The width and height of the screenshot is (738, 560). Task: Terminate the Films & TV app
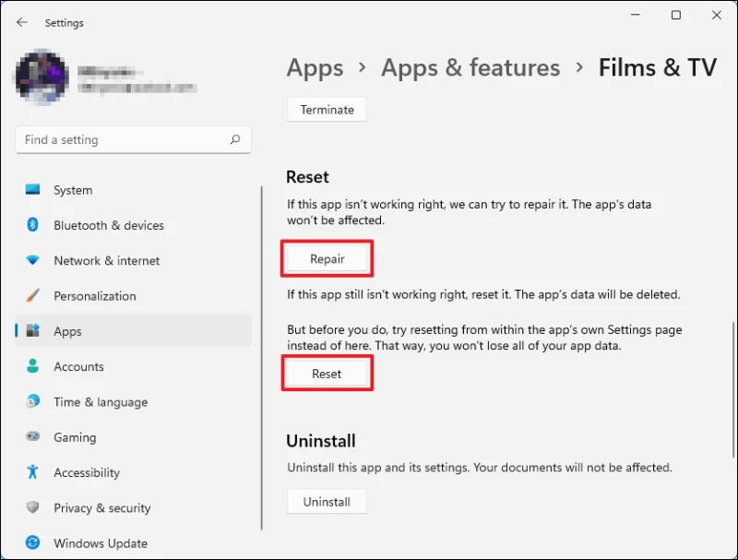pyautogui.click(x=327, y=110)
